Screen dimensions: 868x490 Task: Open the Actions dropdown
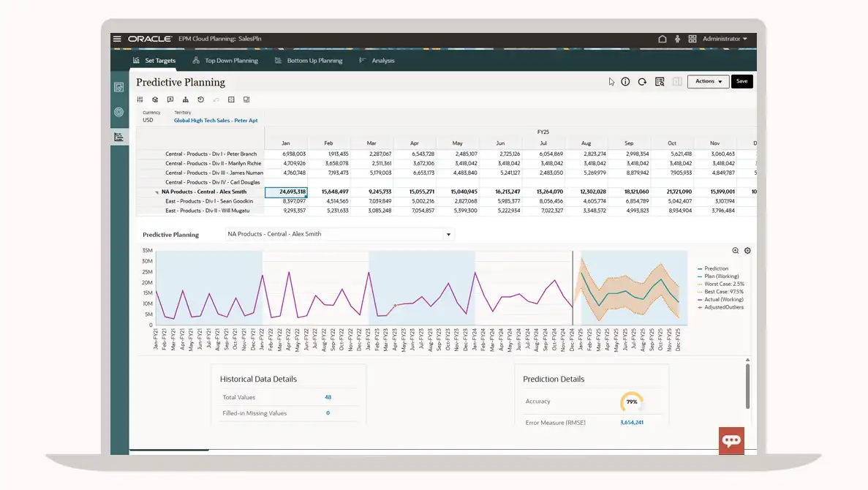tap(708, 82)
